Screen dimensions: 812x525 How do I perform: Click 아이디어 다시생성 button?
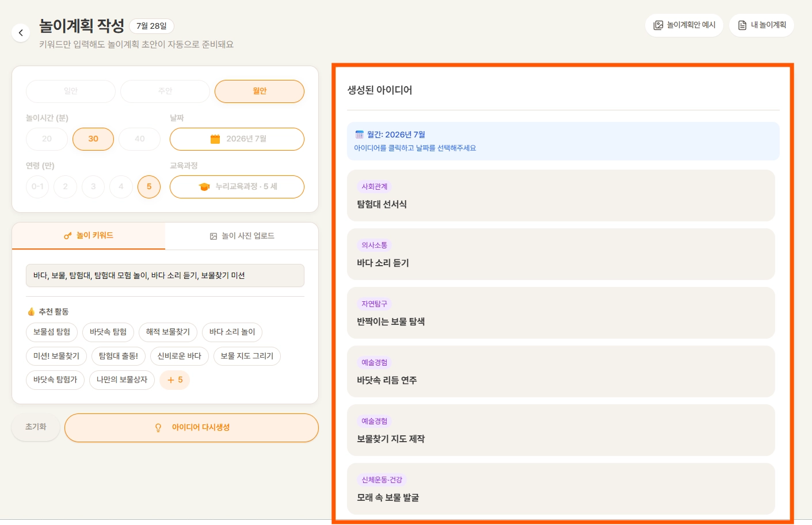192,428
